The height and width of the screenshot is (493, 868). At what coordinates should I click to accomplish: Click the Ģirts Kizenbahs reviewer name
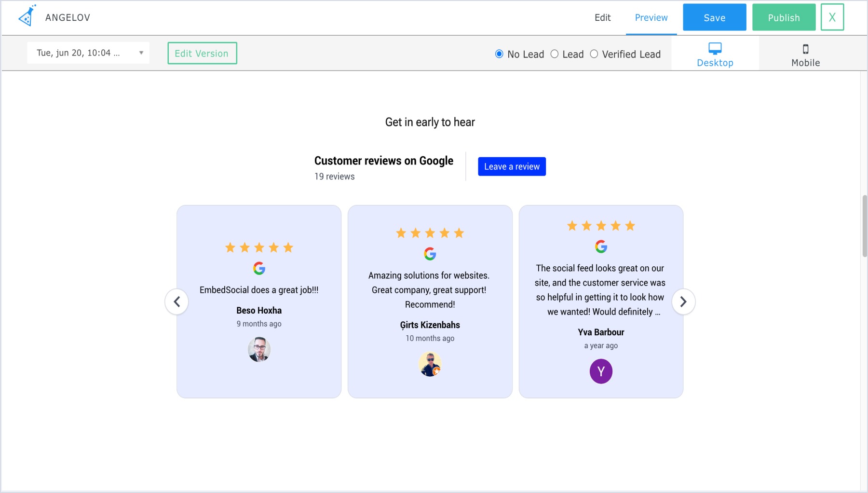click(430, 325)
